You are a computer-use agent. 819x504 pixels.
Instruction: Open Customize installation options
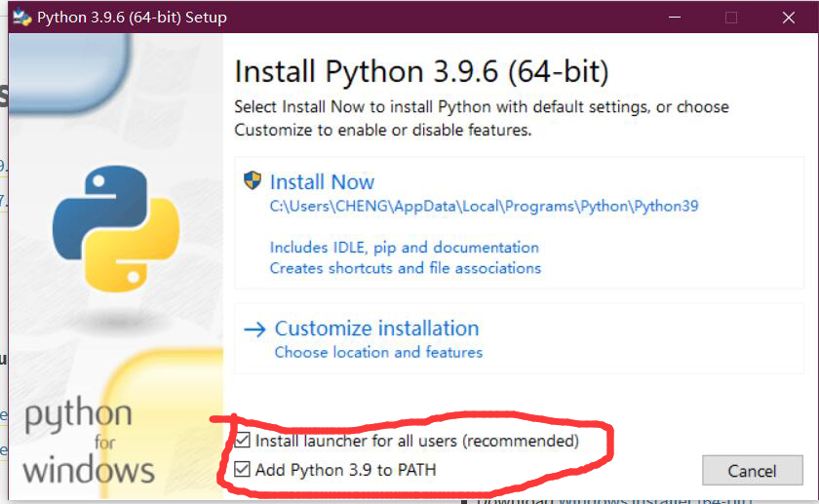[376, 329]
